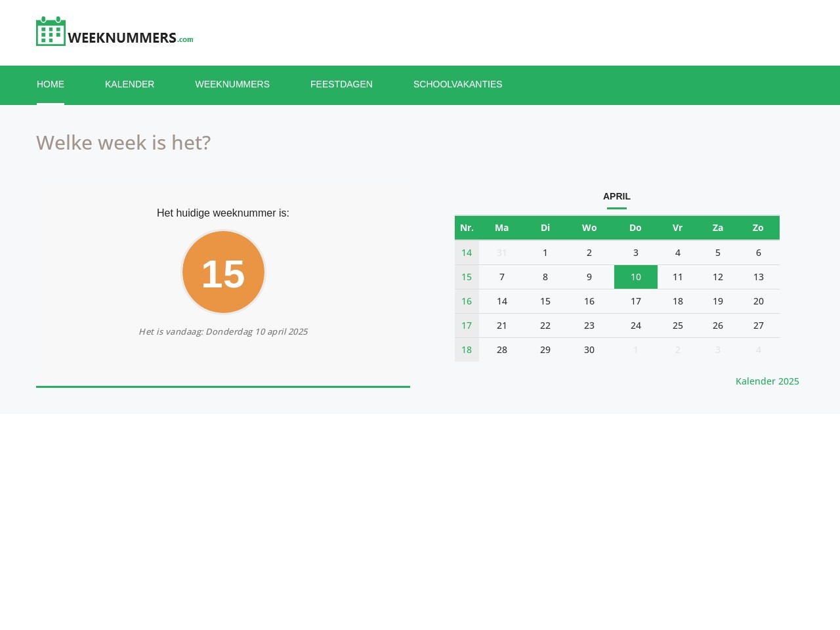The height and width of the screenshot is (630, 840).
Task: Open the SCHOOLVAKANTIES navigation item
Action: pyautogui.click(x=457, y=84)
